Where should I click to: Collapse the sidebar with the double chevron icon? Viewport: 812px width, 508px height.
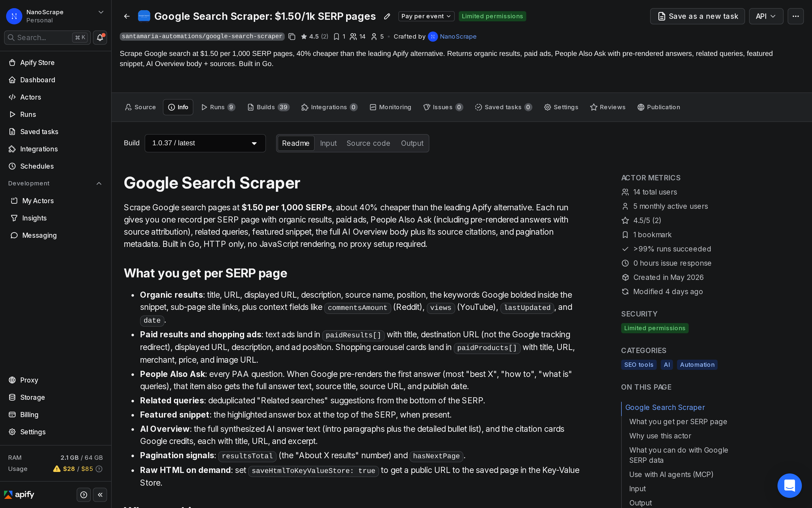100,495
